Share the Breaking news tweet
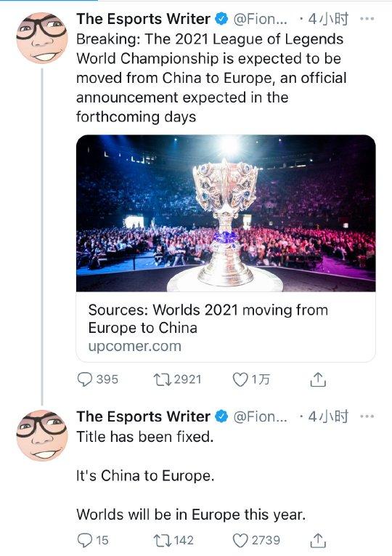 318,379
